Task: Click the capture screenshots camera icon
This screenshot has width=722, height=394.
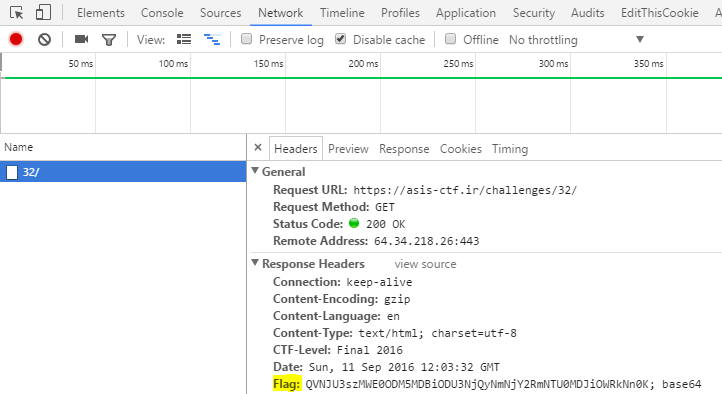Action: tap(82, 40)
